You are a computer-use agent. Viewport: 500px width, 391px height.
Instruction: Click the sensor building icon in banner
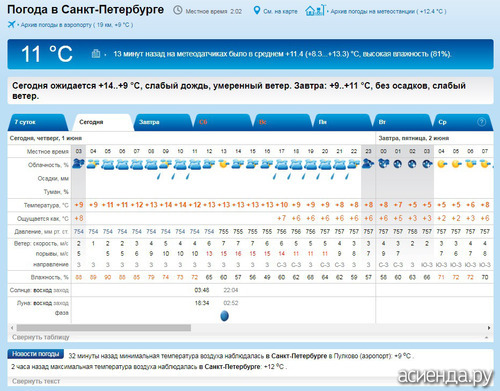pos(96,53)
